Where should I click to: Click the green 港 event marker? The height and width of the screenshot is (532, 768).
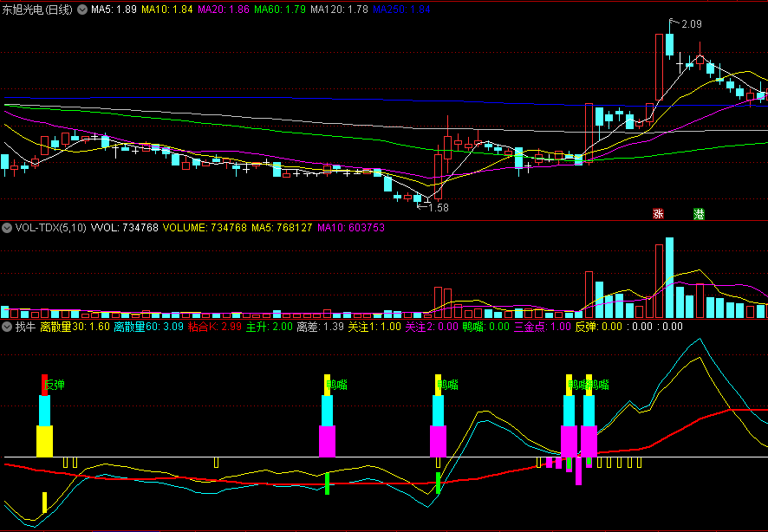click(x=699, y=213)
